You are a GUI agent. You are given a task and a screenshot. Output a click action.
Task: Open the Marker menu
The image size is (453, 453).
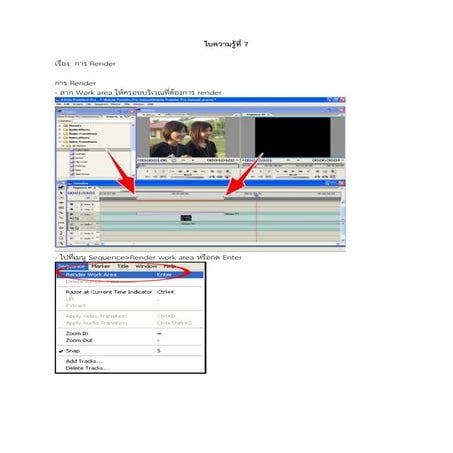pos(101,266)
